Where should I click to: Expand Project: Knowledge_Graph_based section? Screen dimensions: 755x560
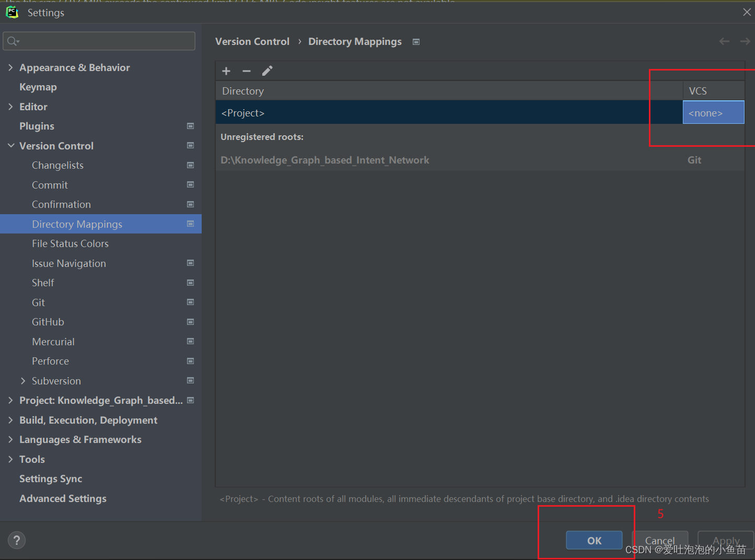[10, 400]
